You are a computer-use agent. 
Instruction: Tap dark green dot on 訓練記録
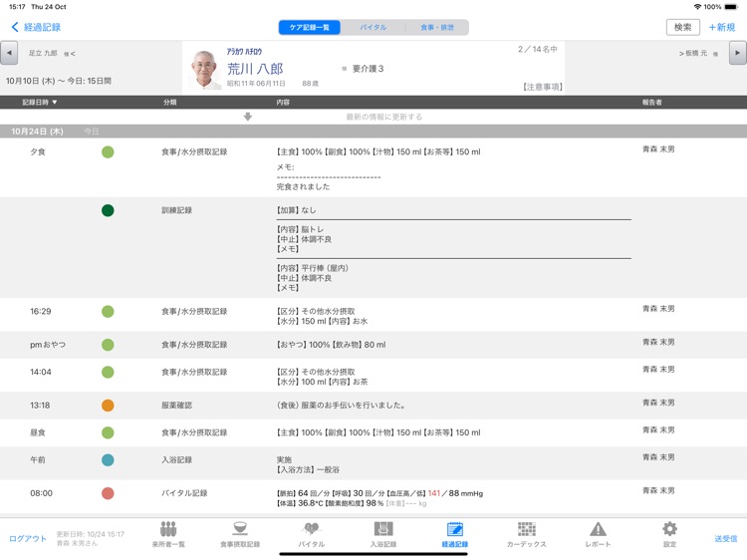pyautogui.click(x=108, y=210)
